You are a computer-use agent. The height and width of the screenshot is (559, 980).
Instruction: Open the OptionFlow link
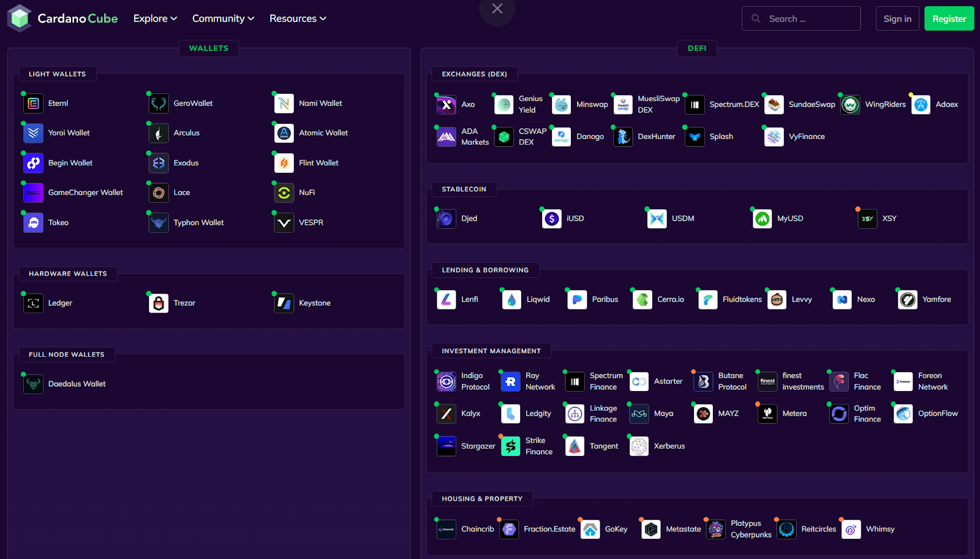(938, 414)
